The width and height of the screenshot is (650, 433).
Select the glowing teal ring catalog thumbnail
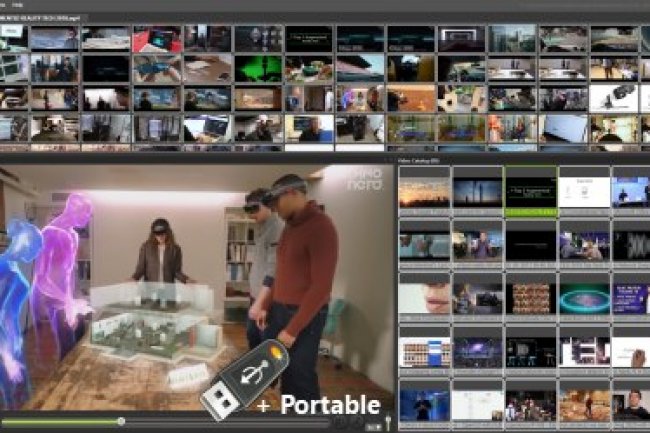(584, 296)
